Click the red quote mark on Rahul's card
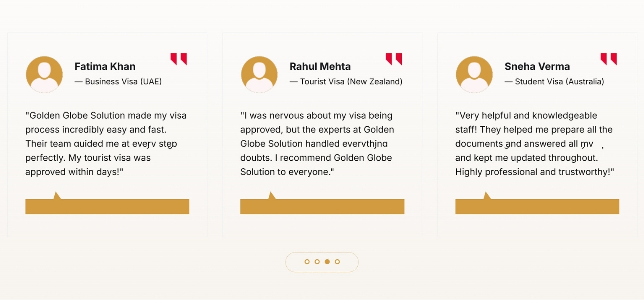 [393, 59]
